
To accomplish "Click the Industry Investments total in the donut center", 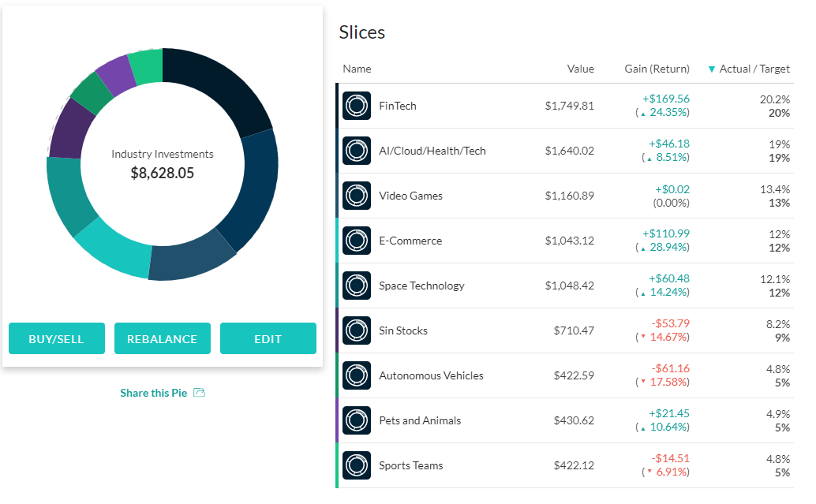I will 163,162.
